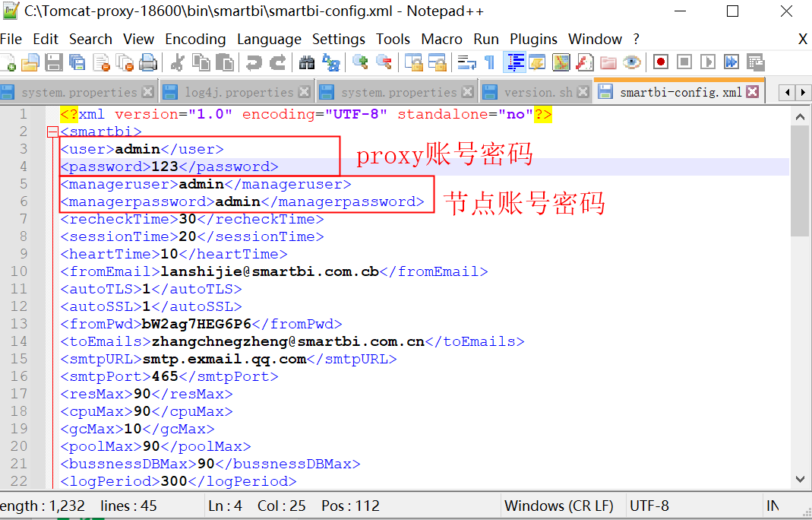Click line number 10 in margin

click(x=19, y=271)
